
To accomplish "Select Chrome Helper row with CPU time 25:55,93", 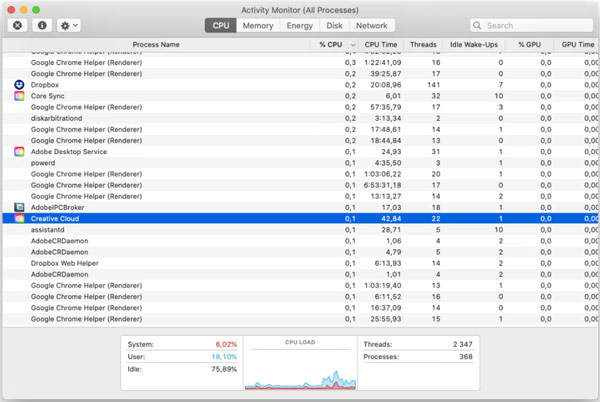I will [300, 319].
